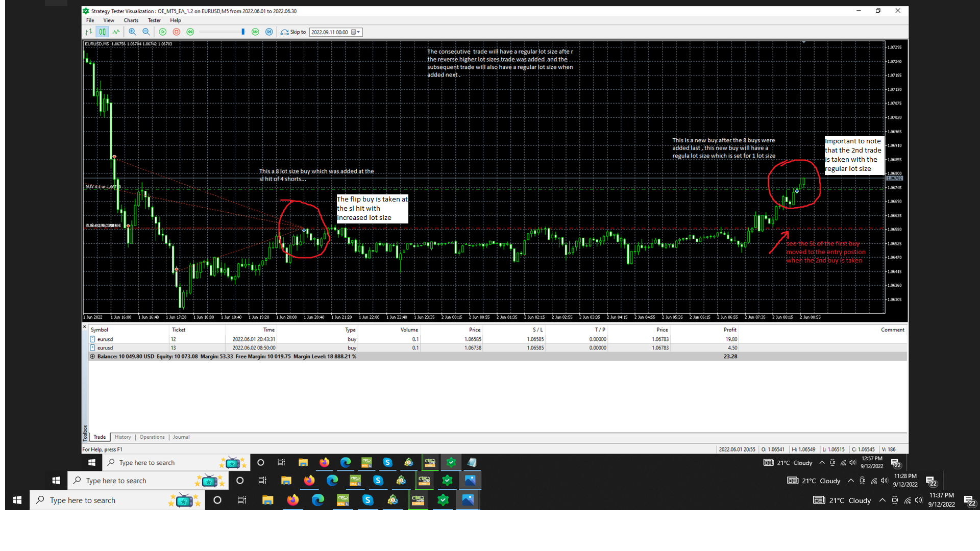Image resolution: width=980 pixels, height=551 pixels.
Task: Skip forward in the visualization
Action: coord(255,32)
